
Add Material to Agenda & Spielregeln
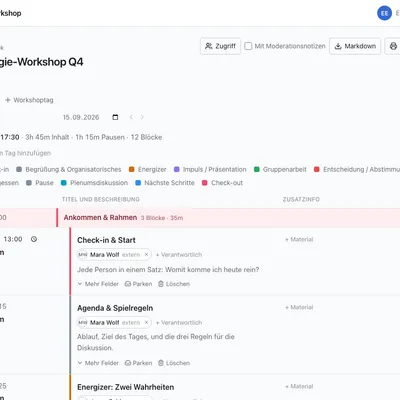[x=299, y=307]
